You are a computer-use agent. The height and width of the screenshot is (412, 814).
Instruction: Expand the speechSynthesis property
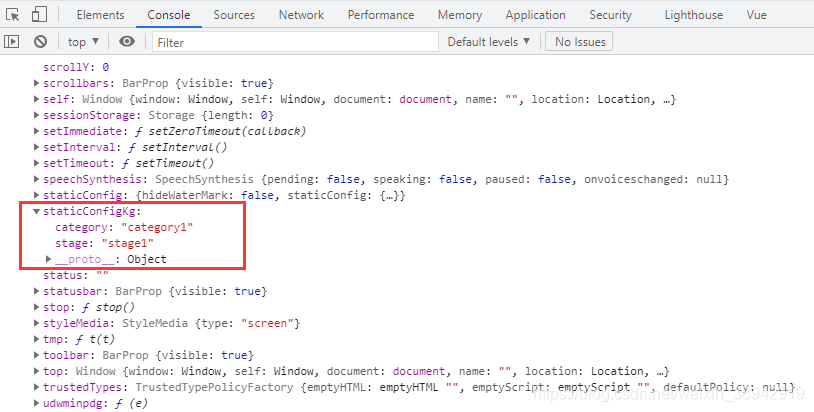37,179
